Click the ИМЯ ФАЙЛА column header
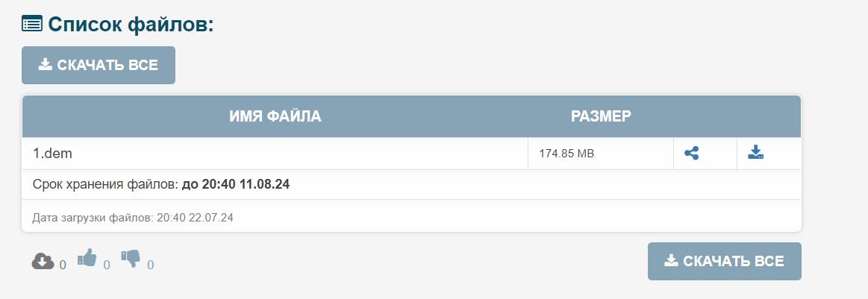This screenshot has height=299, width=868. tap(275, 116)
